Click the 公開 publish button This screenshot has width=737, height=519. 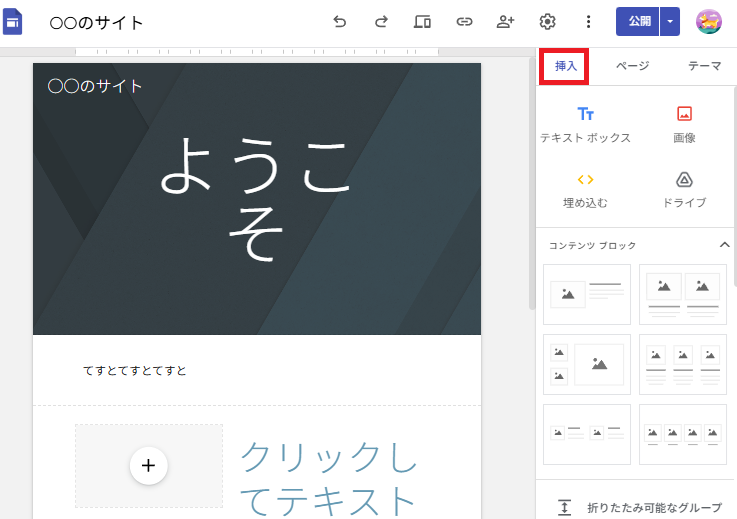[638, 22]
